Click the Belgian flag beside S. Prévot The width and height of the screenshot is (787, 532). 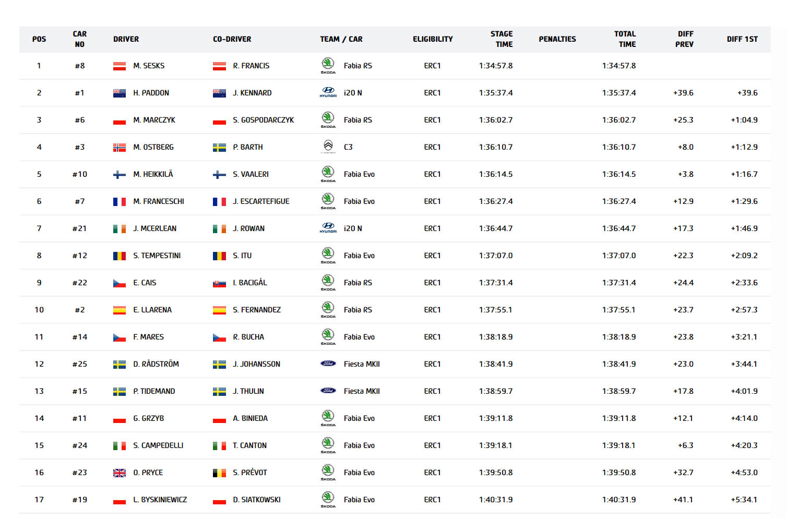tap(219, 473)
